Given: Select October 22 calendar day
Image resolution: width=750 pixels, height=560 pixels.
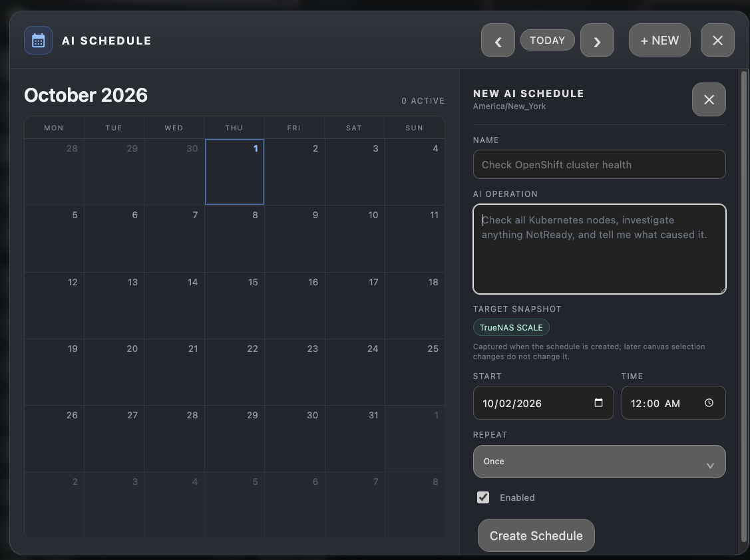Looking at the screenshot, I should 234,372.
